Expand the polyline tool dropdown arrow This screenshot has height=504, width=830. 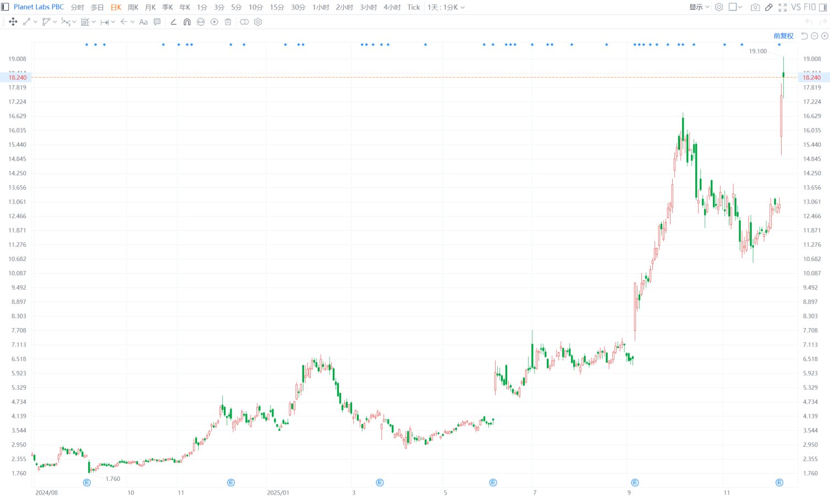click(x=55, y=22)
